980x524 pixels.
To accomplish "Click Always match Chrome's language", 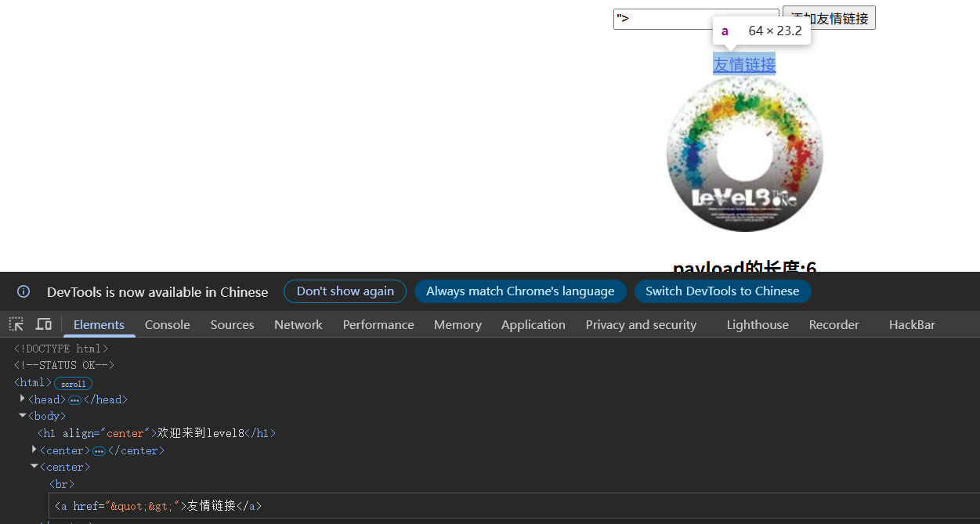I will (520, 291).
